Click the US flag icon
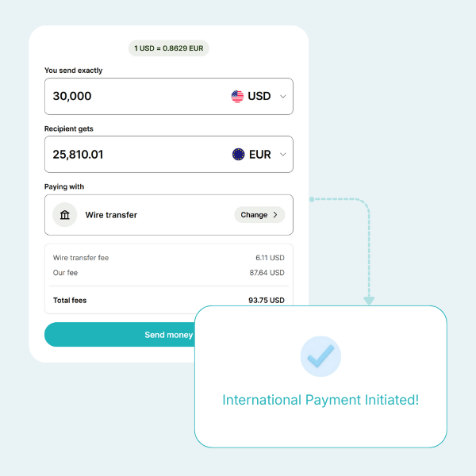Viewport: 476px width, 476px height. click(x=237, y=96)
